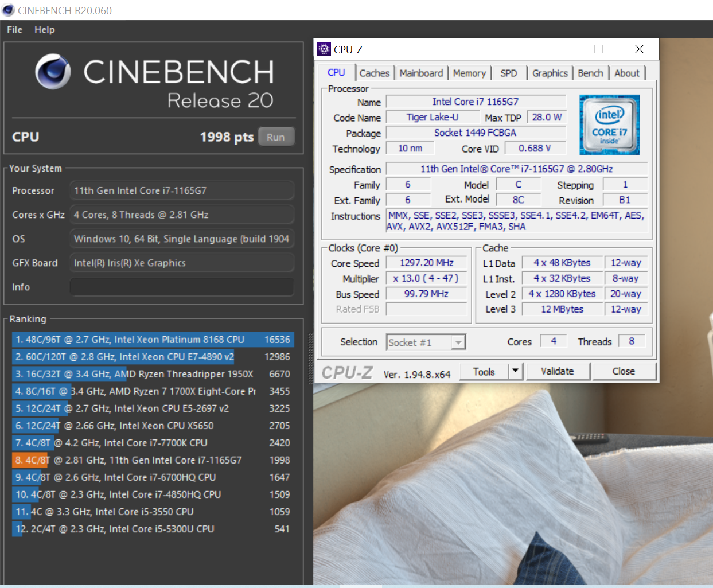Click the Tools button in CPU-Z
The height and width of the screenshot is (588, 713).
[x=484, y=372]
